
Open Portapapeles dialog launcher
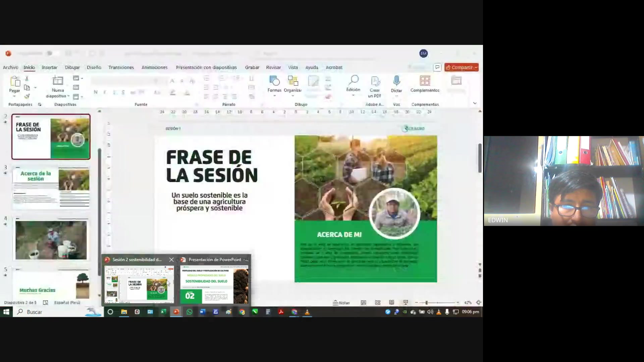coord(40,105)
